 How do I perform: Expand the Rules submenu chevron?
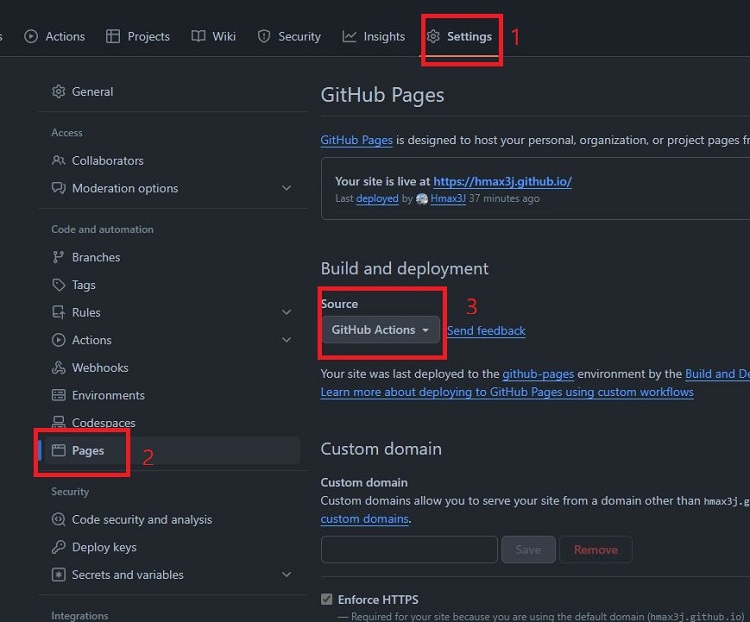(287, 312)
